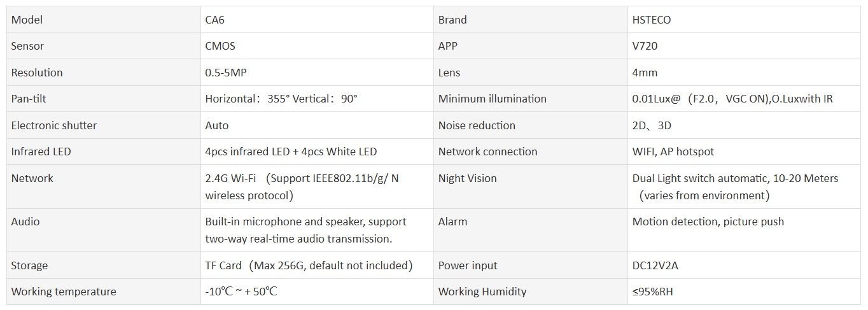The image size is (868, 310).
Task: Click the Electronic shutter Auto value
Action: pos(217,125)
